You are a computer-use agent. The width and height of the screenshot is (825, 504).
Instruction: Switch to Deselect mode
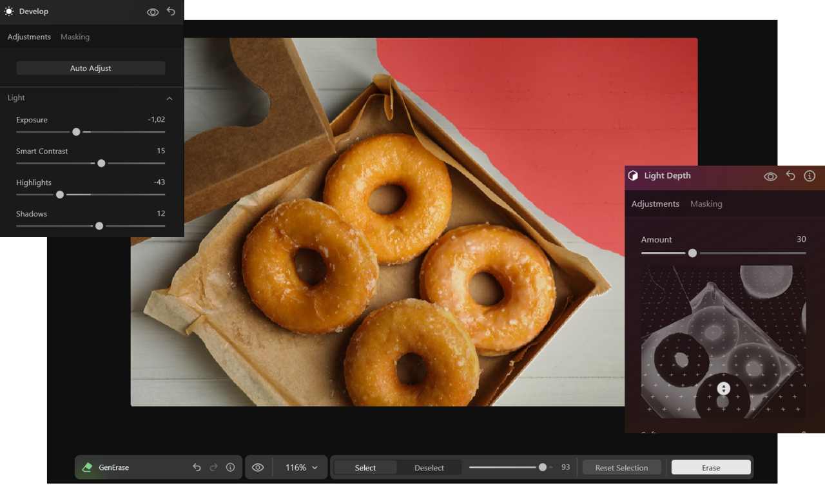[429, 467]
